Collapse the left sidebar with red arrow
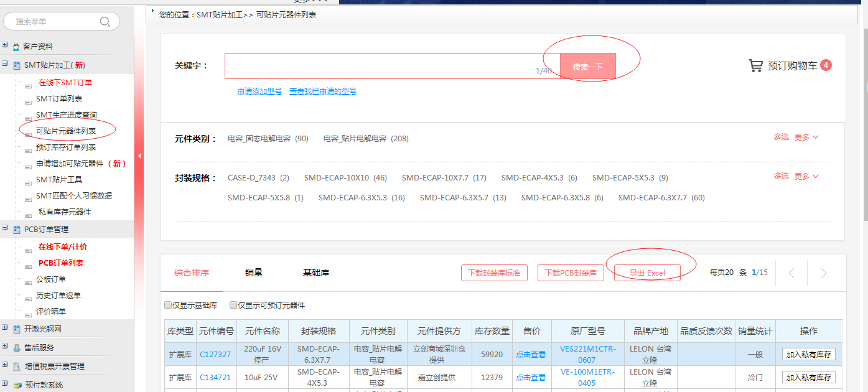The height and width of the screenshot is (392, 868). 139,156
